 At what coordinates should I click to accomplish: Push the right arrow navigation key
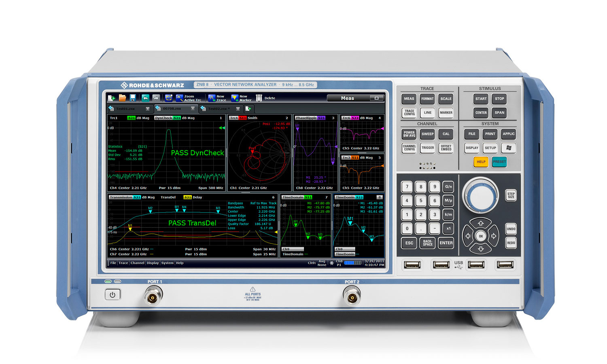click(494, 236)
